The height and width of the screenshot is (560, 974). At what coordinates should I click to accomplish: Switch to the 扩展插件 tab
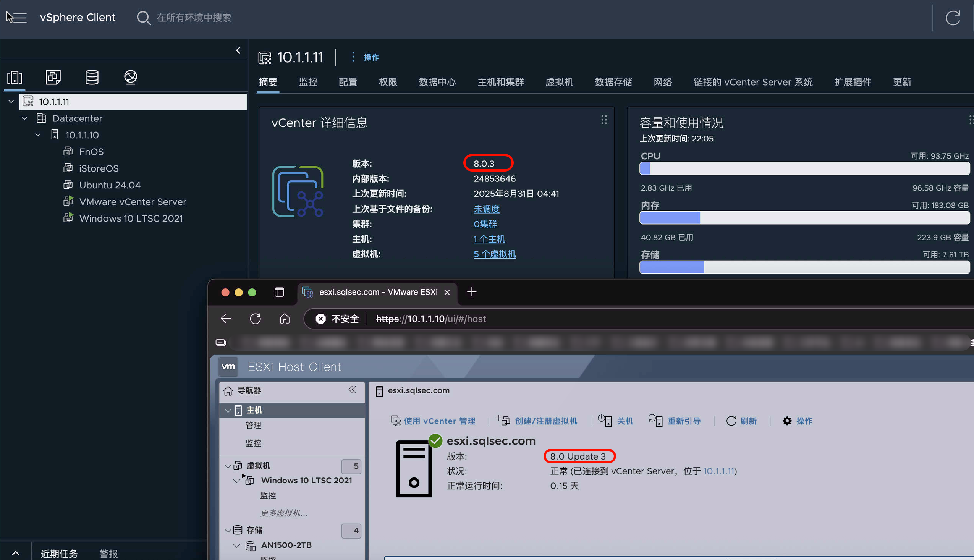(x=853, y=82)
